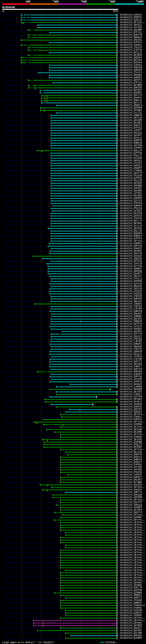146x644 pixels.
Task: Select hit label UniRef100_C1ED07
Action: (x=131, y=394)
